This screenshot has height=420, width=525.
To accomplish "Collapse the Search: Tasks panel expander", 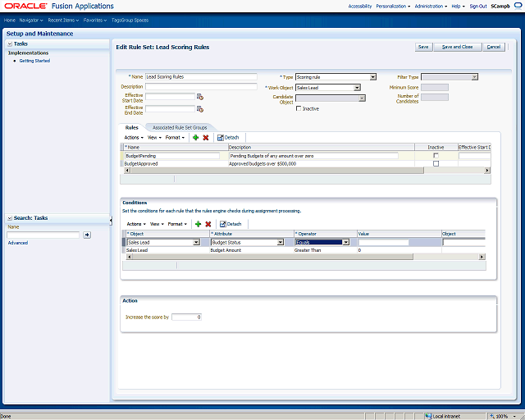I will [10, 218].
